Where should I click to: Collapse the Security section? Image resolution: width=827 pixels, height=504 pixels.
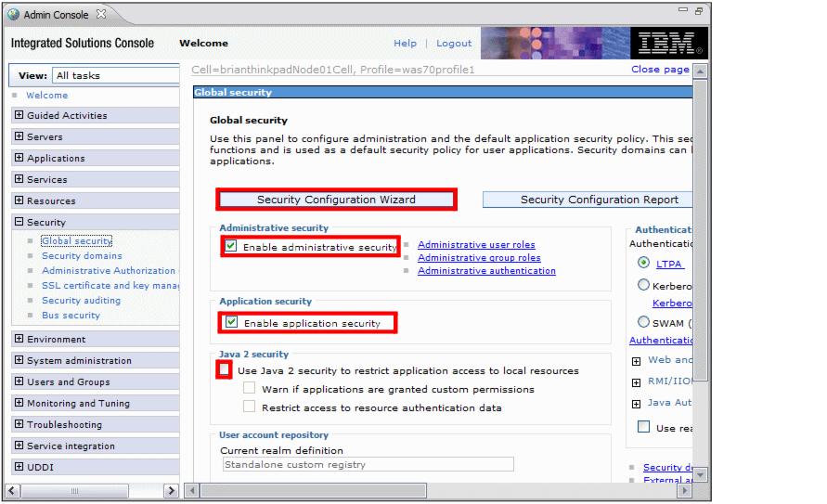tap(19, 222)
